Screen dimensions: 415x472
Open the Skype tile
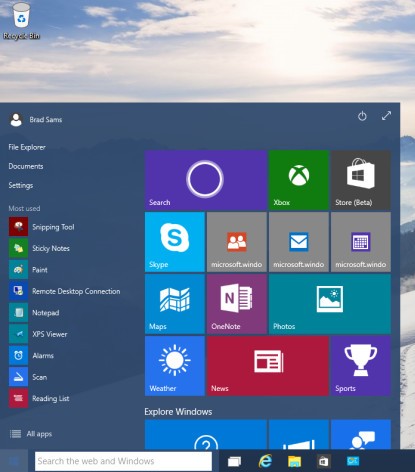click(175, 242)
